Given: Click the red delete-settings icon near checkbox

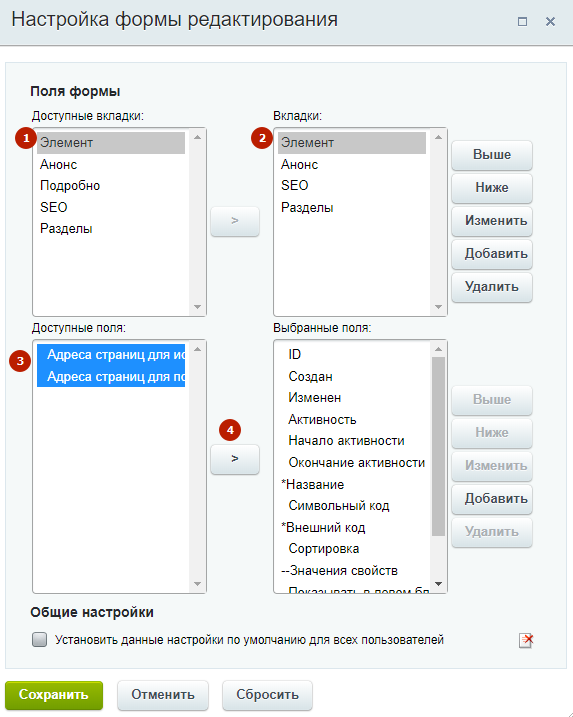Looking at the screenshot, I should (x=526, y=640).
